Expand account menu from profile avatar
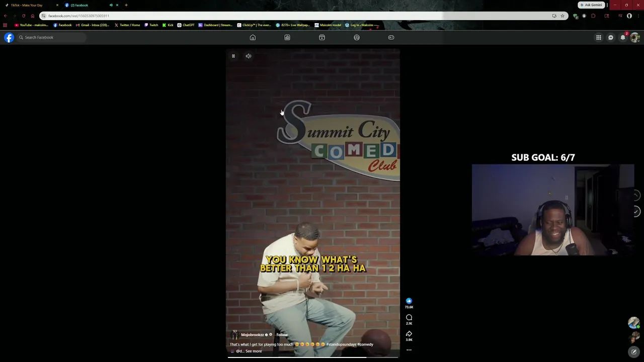Screen dimensions: 644x362 point(635,37)
